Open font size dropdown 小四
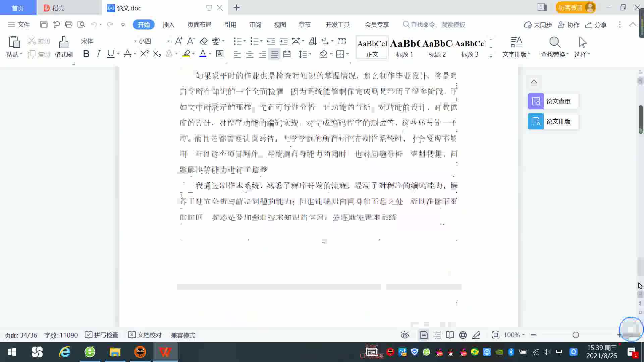 (168, 41)
